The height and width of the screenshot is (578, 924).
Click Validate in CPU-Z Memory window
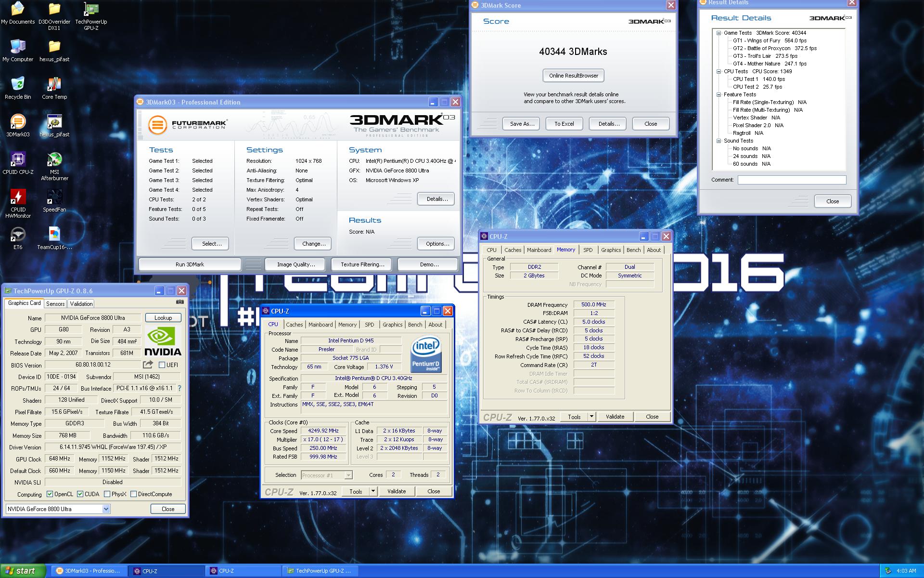coord(615,417)
